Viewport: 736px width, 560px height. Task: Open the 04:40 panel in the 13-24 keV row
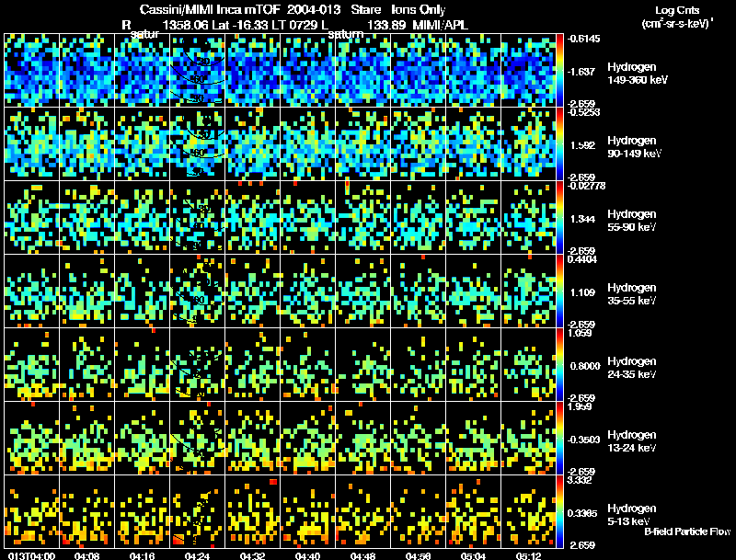(x=307, y=438)
